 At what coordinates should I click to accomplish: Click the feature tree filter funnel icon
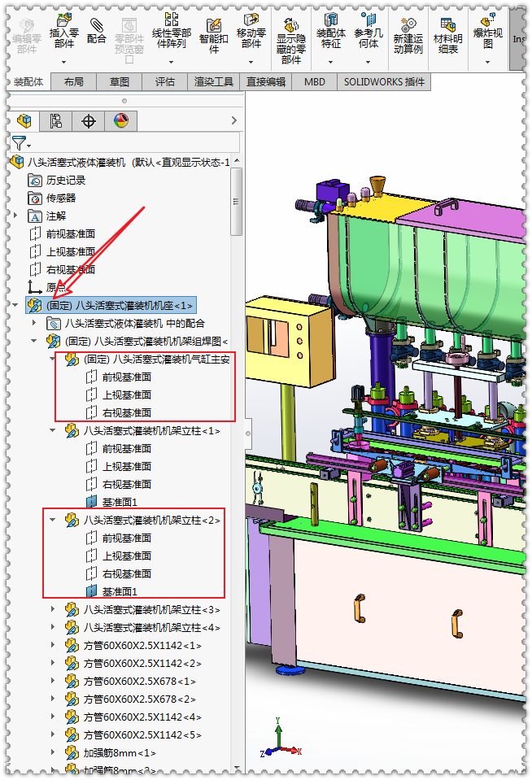20,142
